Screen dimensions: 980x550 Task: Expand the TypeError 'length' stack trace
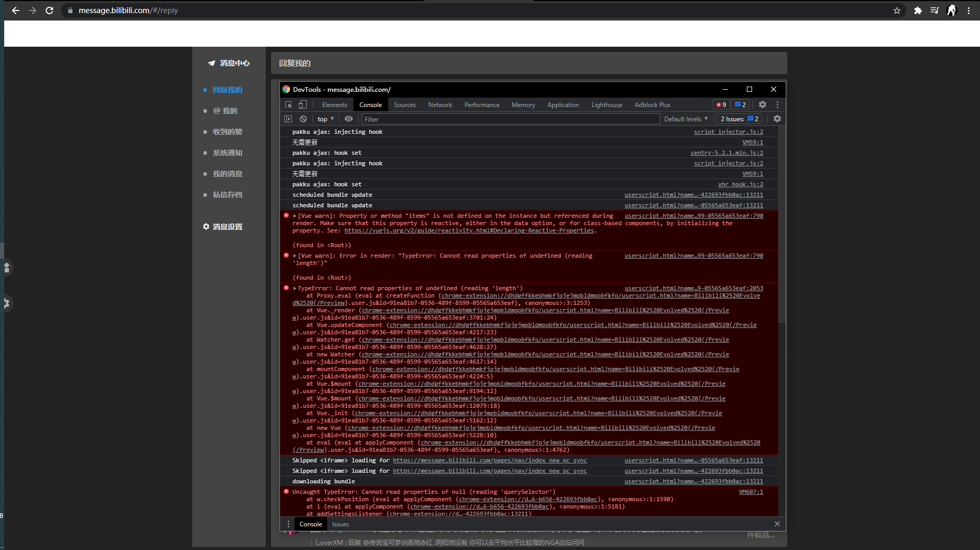click(295, 289)
